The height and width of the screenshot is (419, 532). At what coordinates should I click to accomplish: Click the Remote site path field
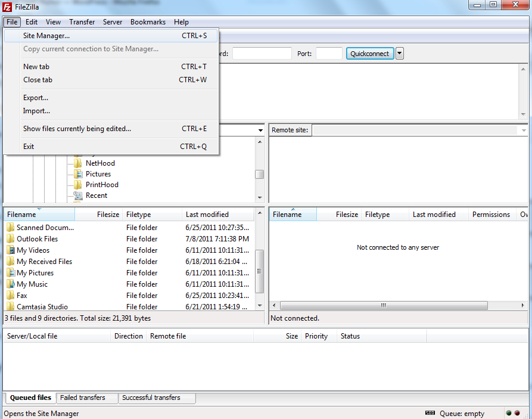pyautogui.click(x=419, y=130)
